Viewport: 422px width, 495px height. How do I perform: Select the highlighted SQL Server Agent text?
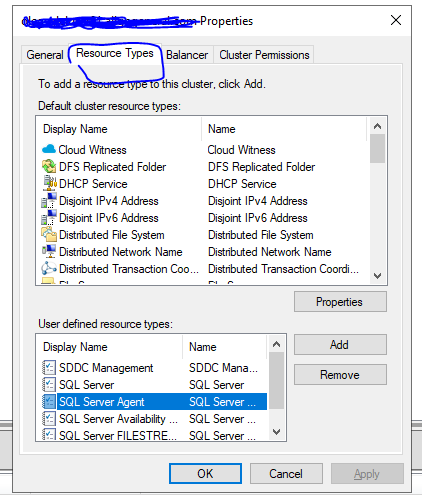102,402
